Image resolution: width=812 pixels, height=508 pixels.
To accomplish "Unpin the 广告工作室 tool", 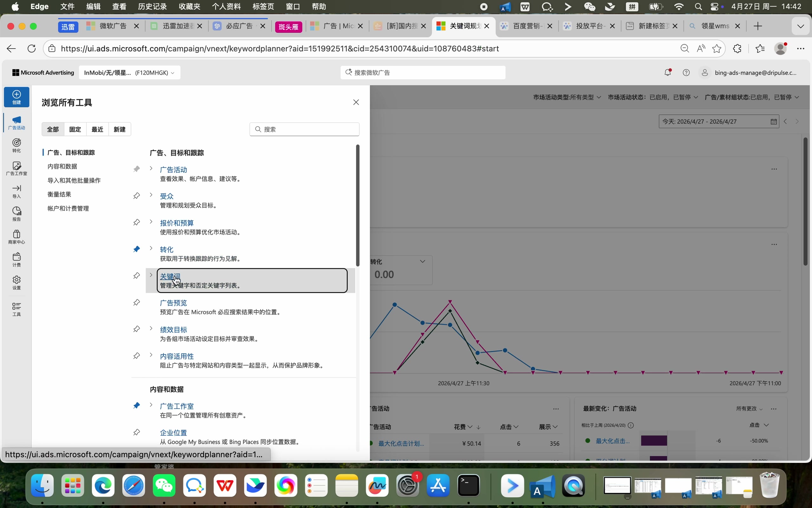I will click(137, 405).
